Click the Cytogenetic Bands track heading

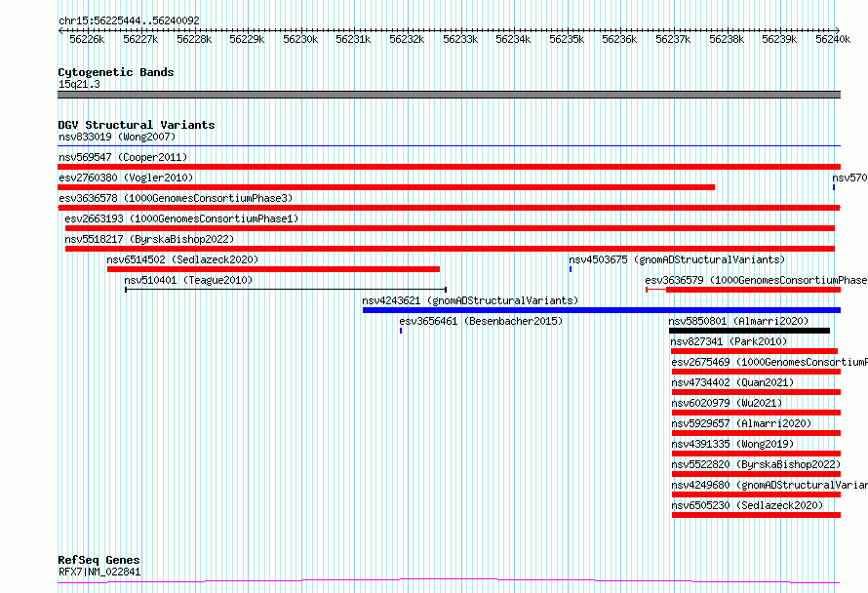pos(116,72)
